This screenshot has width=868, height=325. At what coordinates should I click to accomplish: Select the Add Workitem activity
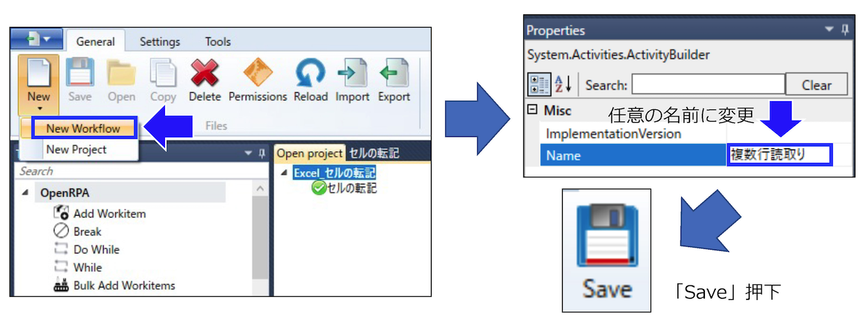pos(109,214)
